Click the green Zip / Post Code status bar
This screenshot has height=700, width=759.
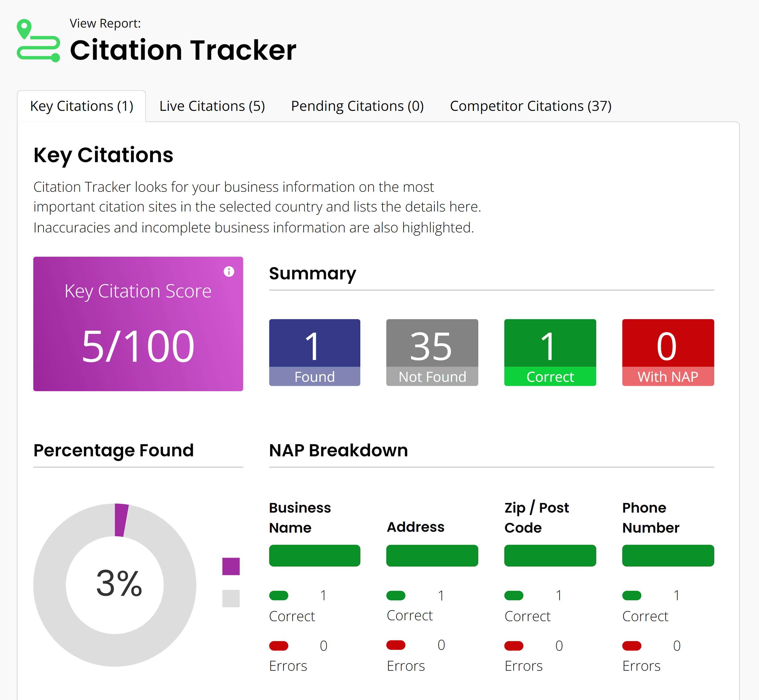(550, 556)
